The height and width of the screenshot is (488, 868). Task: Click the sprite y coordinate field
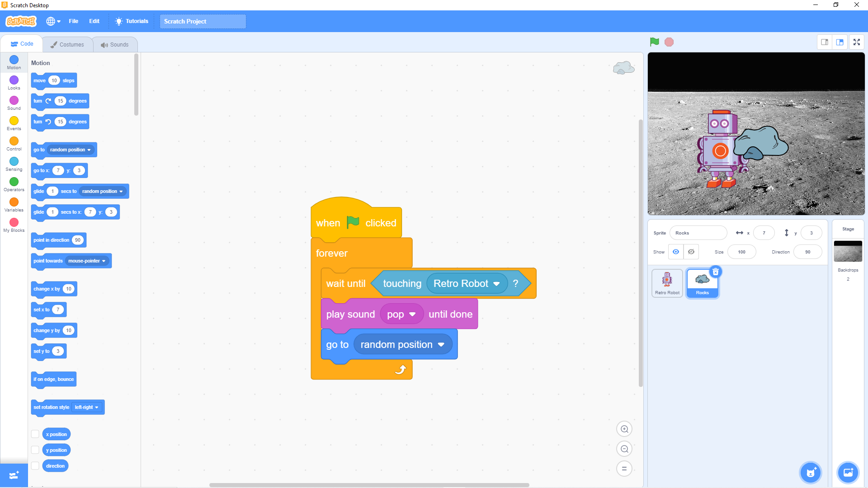click(811, 233)
